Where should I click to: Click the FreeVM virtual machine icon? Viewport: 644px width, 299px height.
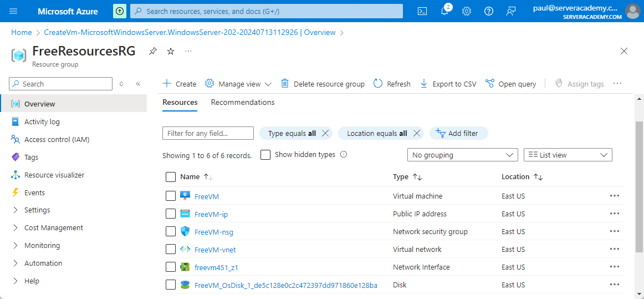pos(185,196)
